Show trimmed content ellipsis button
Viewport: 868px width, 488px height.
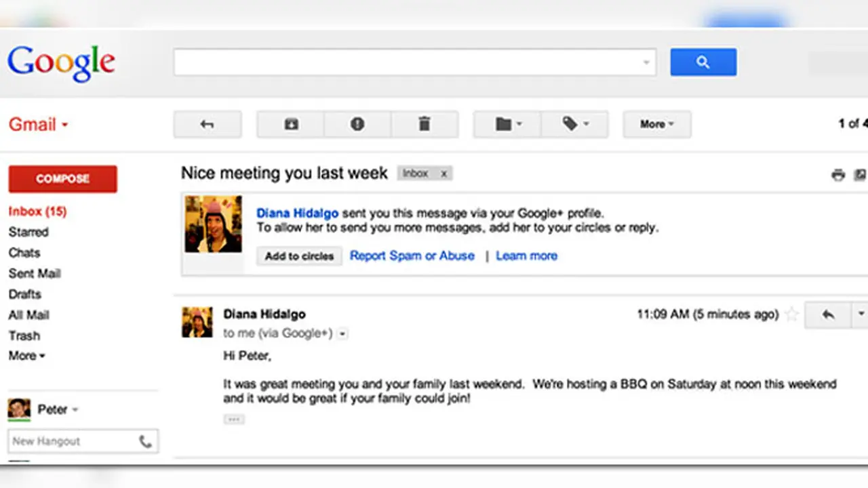[234, 420]
